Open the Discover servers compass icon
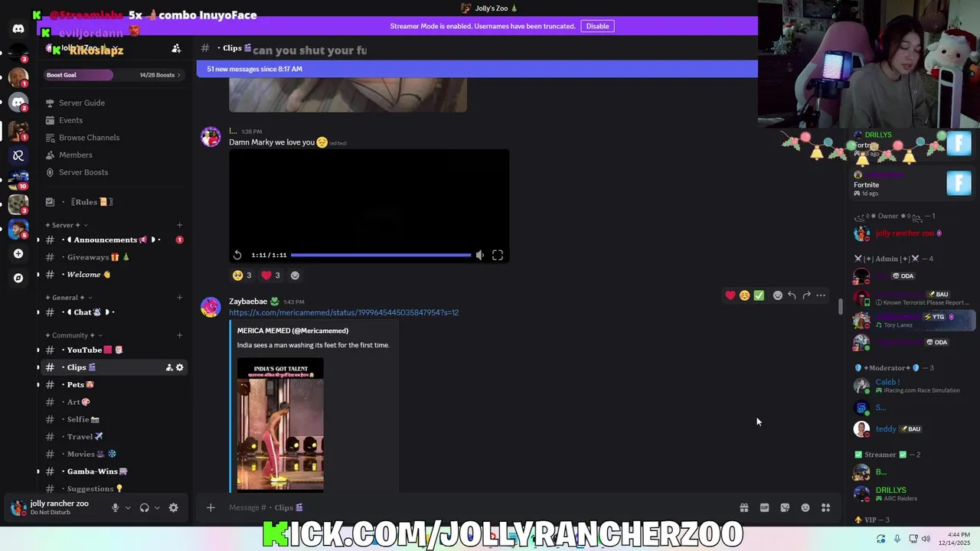This screenshot has width=980, height=551. (18, 278)
